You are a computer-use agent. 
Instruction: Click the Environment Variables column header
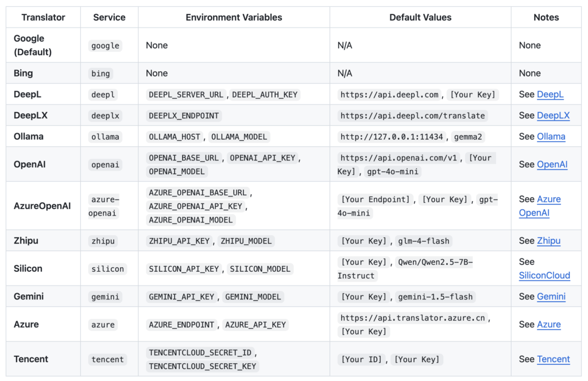point(234,17)
